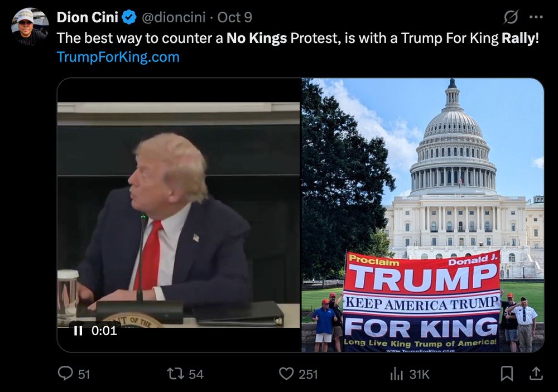Click the 0:01 video time indicator

coord(104,331)
